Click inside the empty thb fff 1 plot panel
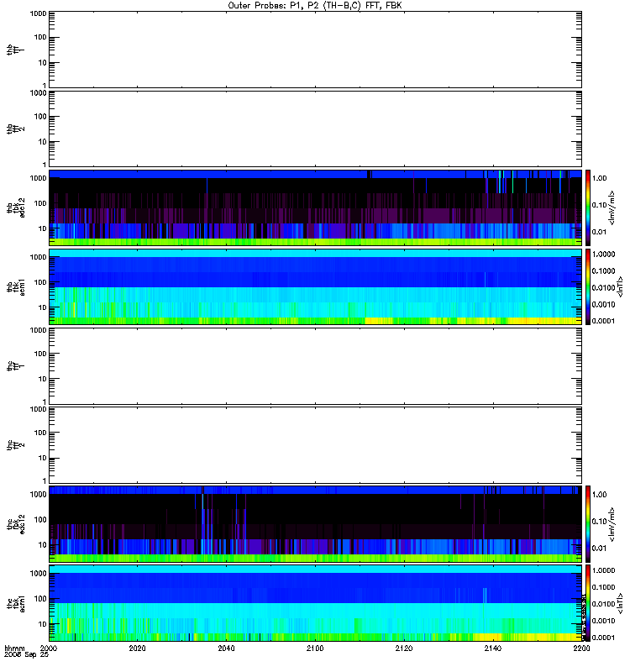Screen dimensions: 630x672 coord(315,50)
